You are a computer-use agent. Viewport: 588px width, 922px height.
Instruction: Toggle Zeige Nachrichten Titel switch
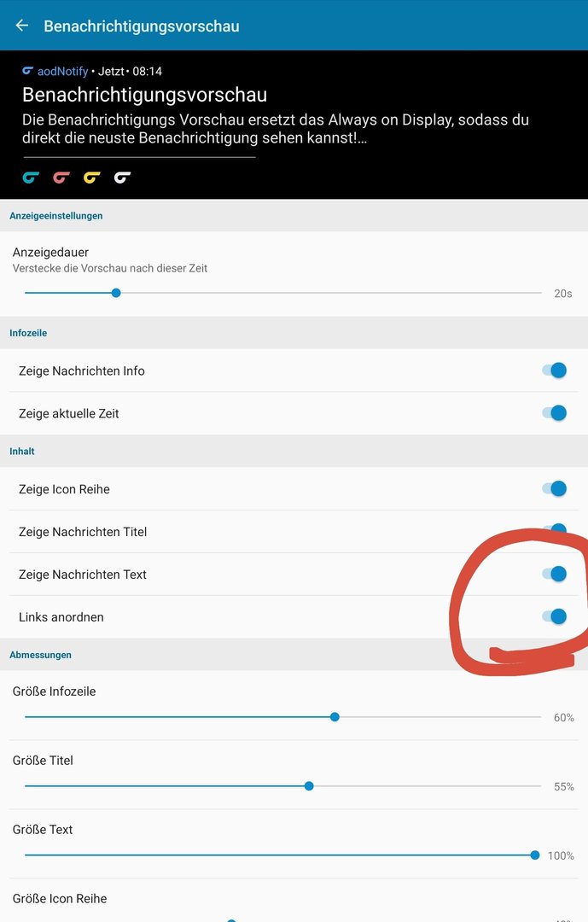point(555,530)
